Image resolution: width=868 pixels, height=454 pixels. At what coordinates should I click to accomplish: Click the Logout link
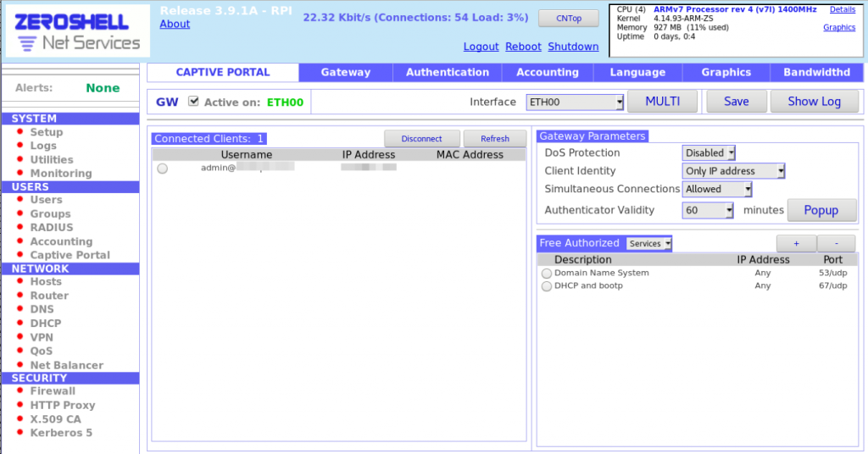[x=481, y=47]
